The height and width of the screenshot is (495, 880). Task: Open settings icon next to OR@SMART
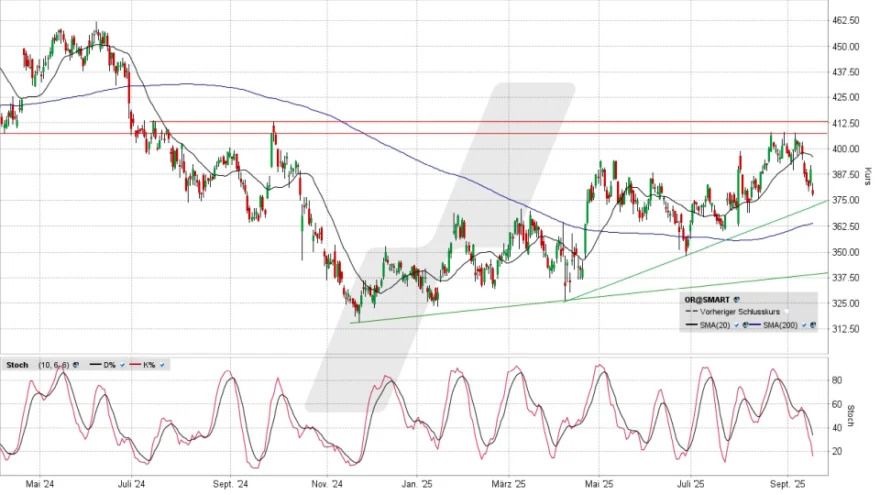pos(736,299)
